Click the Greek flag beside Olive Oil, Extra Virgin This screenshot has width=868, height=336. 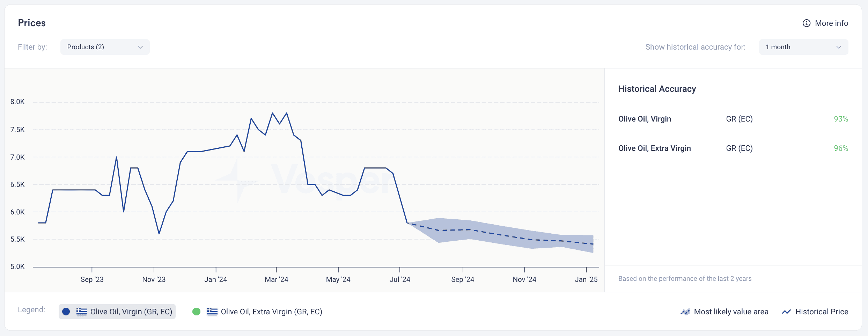(212, 312)
